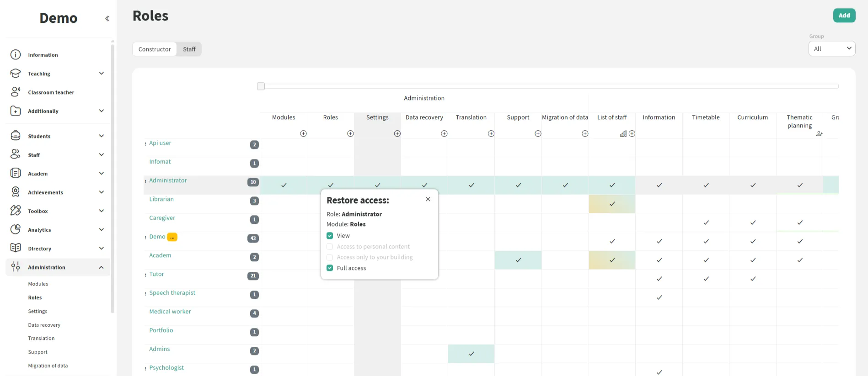Toggle the Full access checkbox
The width and height of the screenshot is (868, 376).
pos(330,268)
